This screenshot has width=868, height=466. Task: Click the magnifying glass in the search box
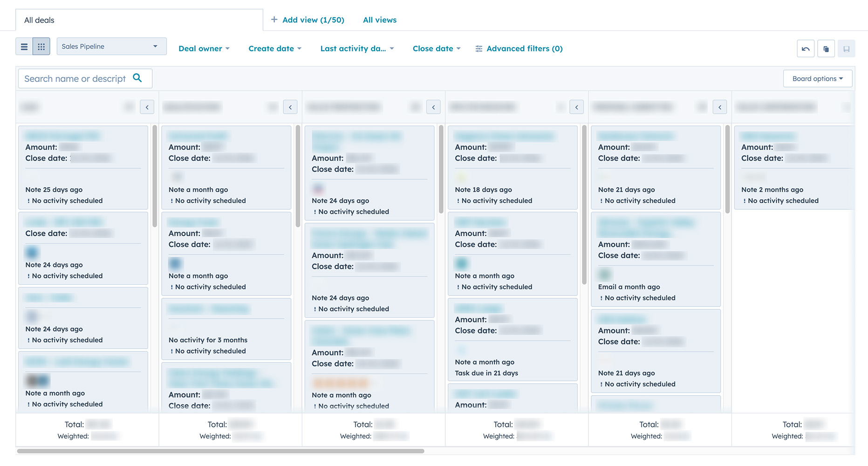(x=137, y=78)
